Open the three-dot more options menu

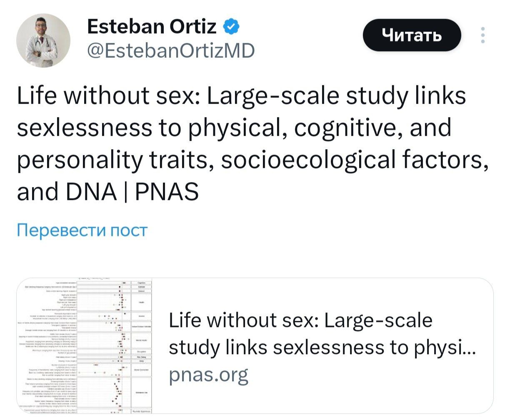(483, 35)
